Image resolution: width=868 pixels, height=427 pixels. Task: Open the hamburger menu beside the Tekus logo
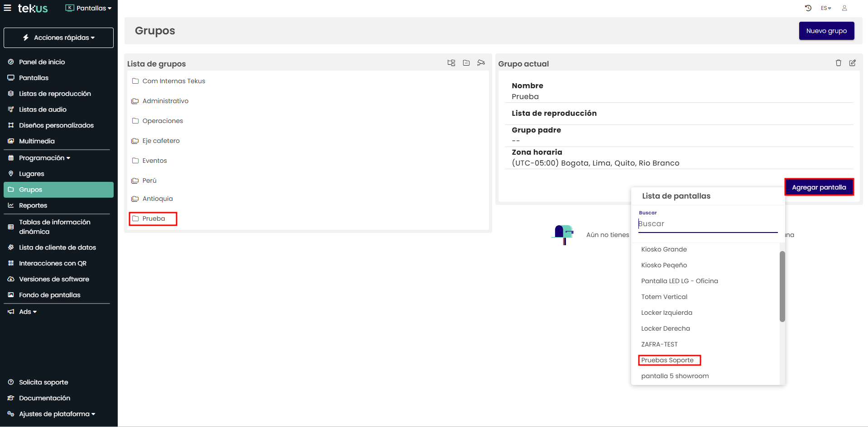pyautogui.click(x=7, y=8)
